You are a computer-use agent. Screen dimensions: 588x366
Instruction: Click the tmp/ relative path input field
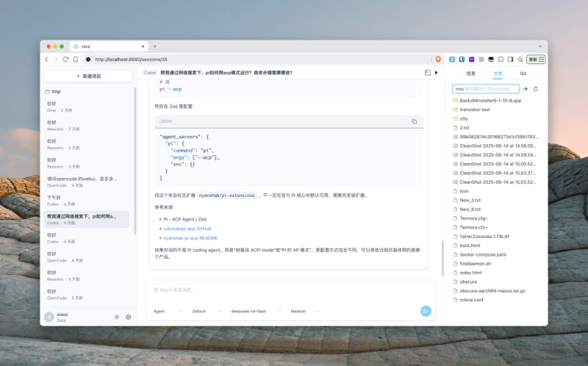[x=486, y=89]
